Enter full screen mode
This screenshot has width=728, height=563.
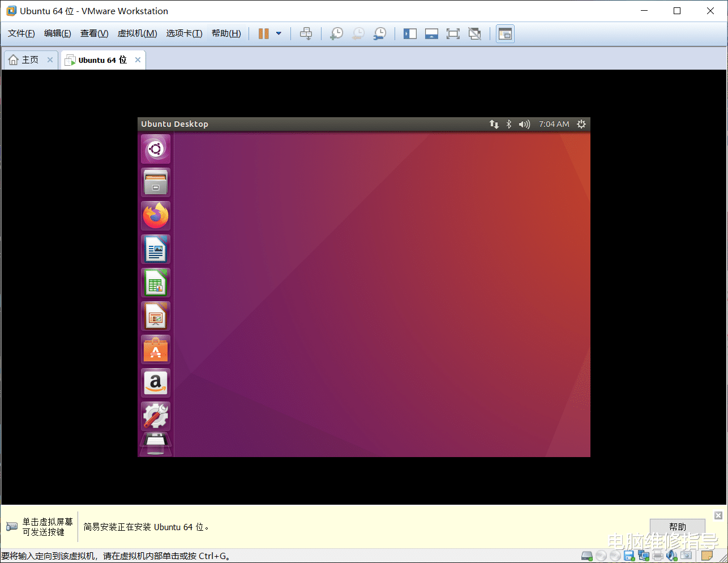(453, 33)
